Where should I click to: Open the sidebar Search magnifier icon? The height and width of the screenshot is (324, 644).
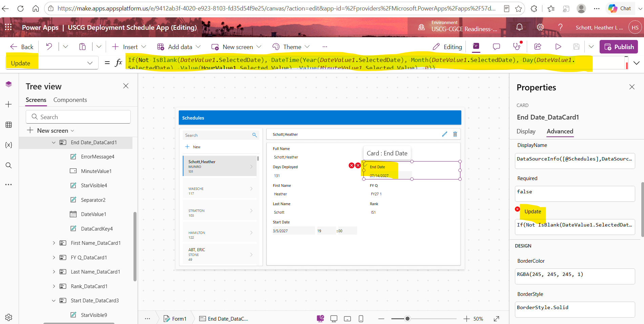pyautogui.click(x=9, y=165)
